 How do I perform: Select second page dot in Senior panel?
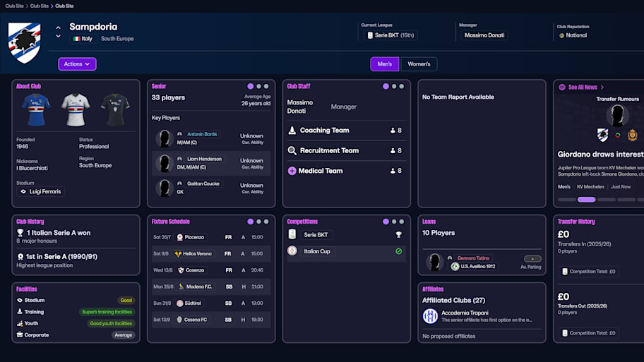(258, 86)
